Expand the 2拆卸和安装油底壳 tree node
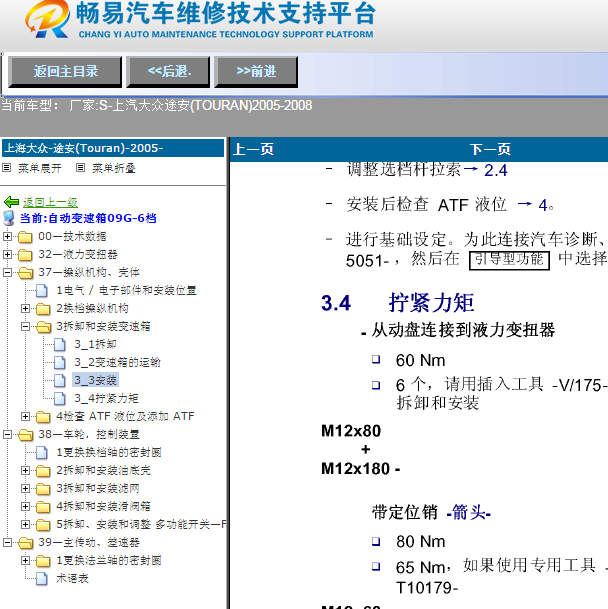Image resolution: width=608 pixels, height=609 pixels. pyautogui.click(x=25, y=470)
